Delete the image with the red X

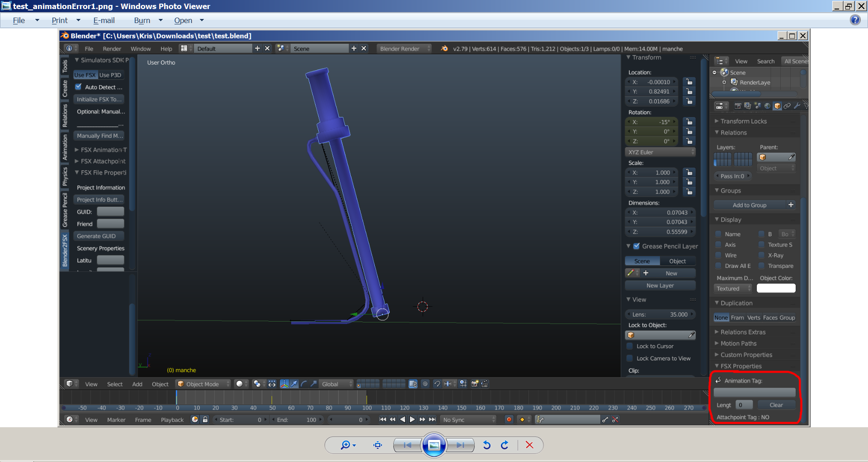pyautogui.click(x=529, y=445)
